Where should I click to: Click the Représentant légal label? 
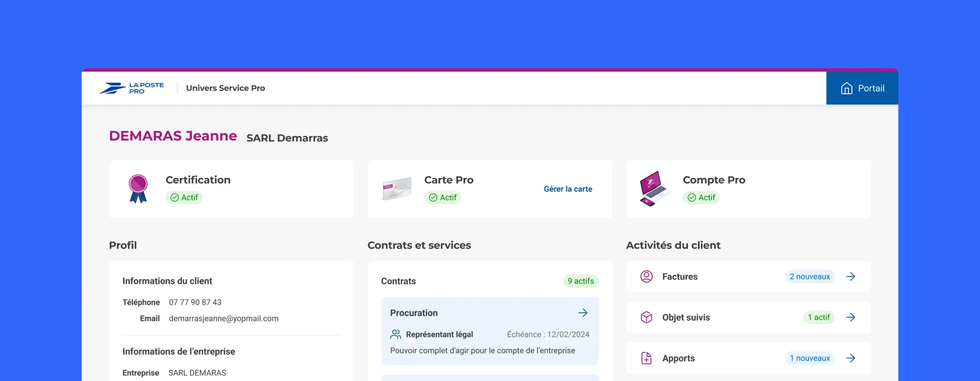click(439, 334)
